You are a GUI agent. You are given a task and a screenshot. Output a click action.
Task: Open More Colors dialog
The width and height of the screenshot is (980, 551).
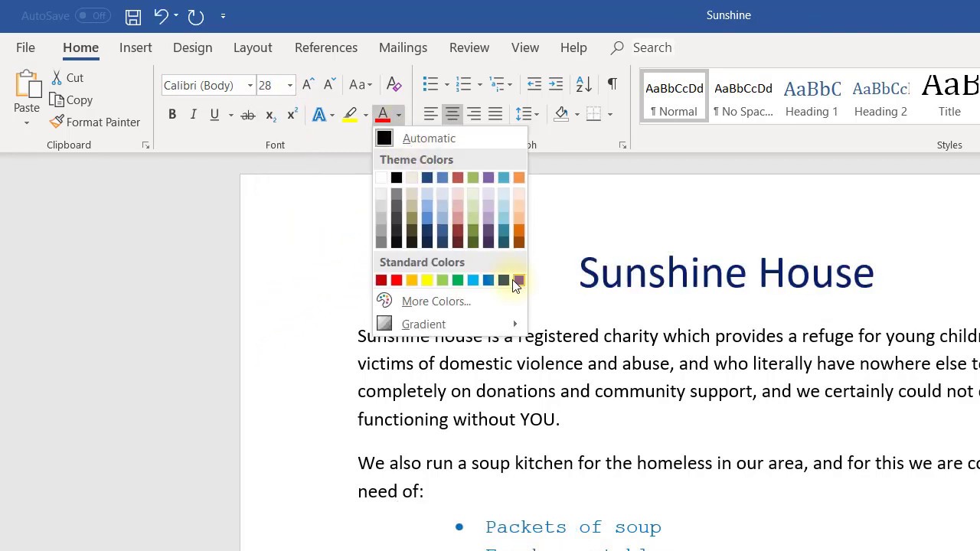click(x=450, y=302)
